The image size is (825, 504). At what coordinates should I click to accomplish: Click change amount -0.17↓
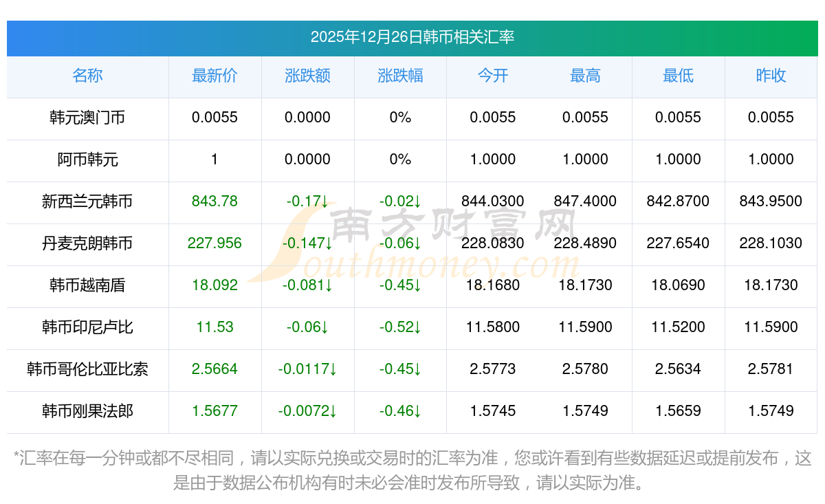click(x=307, y=201)
